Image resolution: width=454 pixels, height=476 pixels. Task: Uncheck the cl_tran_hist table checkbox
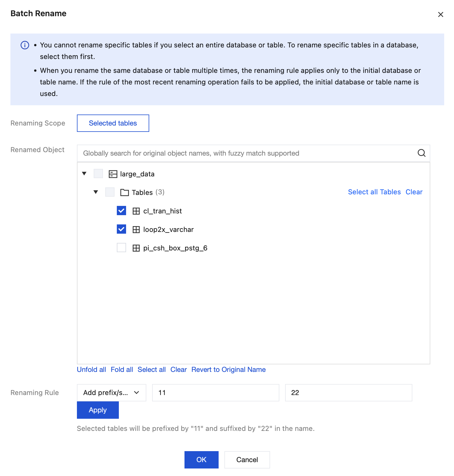click(121, 211)
